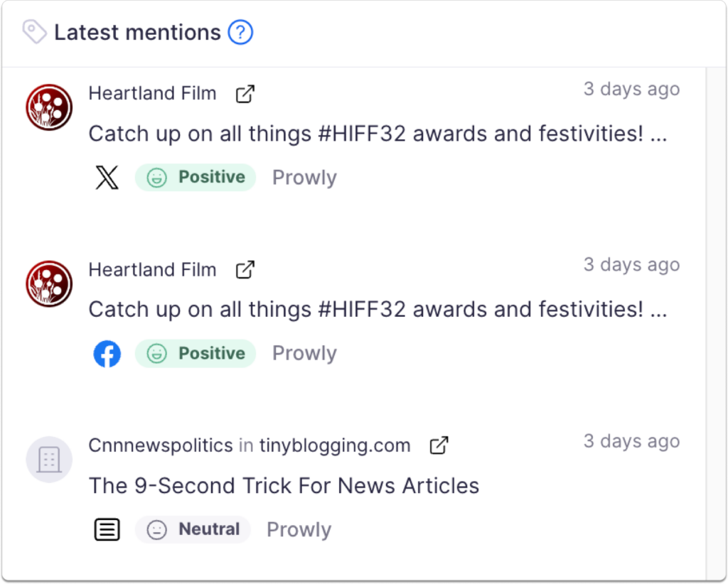Click second Heartland Film profile avatar

coord(49,283)
